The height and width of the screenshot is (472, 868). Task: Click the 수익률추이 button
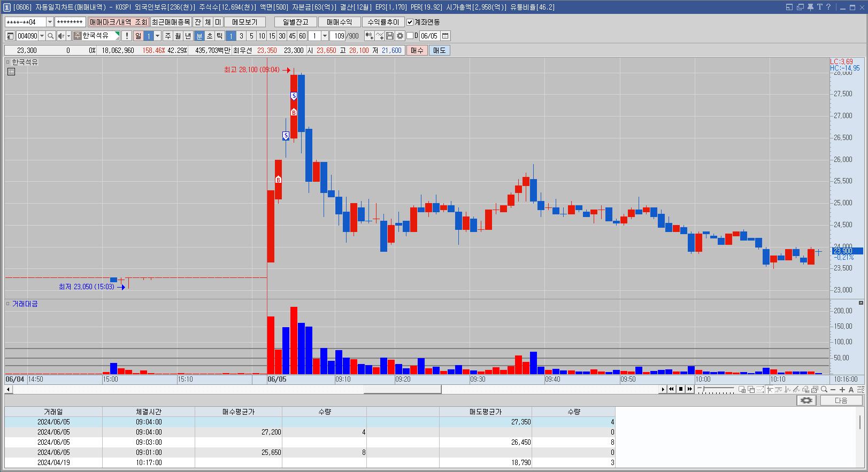point(383,22)
